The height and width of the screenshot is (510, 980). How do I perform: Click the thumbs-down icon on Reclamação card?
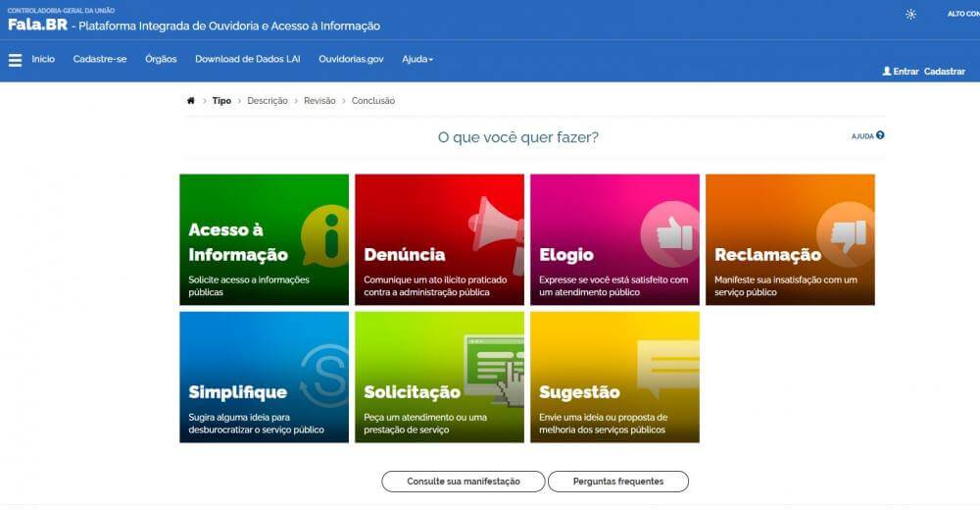point(846,234)
